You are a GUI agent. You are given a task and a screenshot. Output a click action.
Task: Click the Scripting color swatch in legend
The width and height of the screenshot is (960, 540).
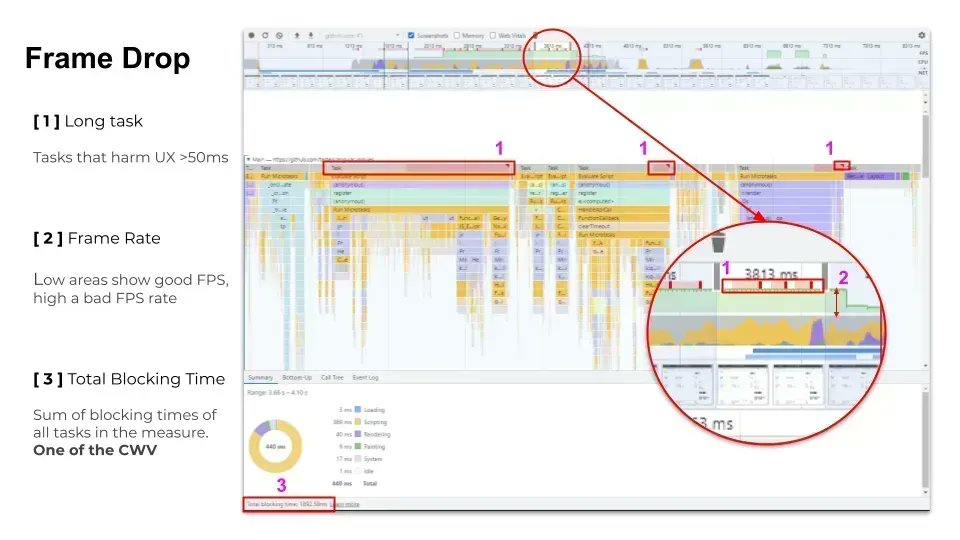click(x=358, y=422)
